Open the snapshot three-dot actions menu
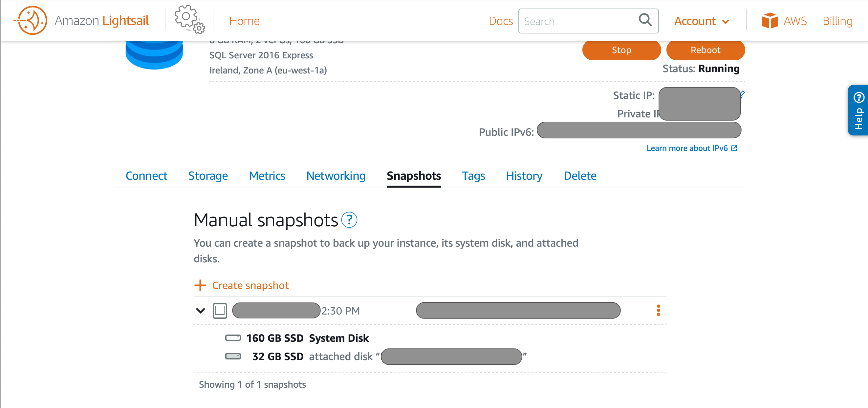Screen dimensions: 868x408 (x=658, y=310)
